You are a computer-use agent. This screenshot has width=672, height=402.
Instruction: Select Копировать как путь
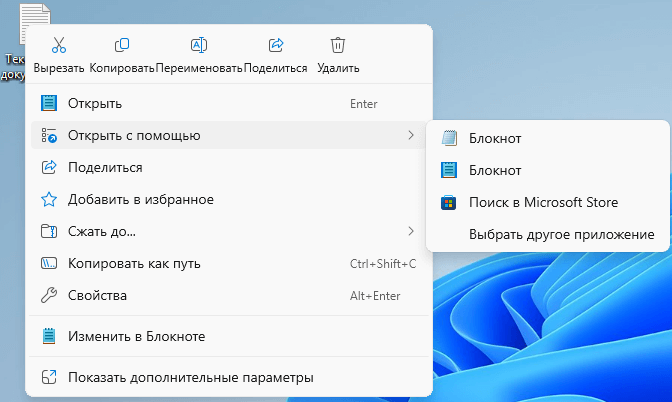pyautogui.click(x=134, y=263)
